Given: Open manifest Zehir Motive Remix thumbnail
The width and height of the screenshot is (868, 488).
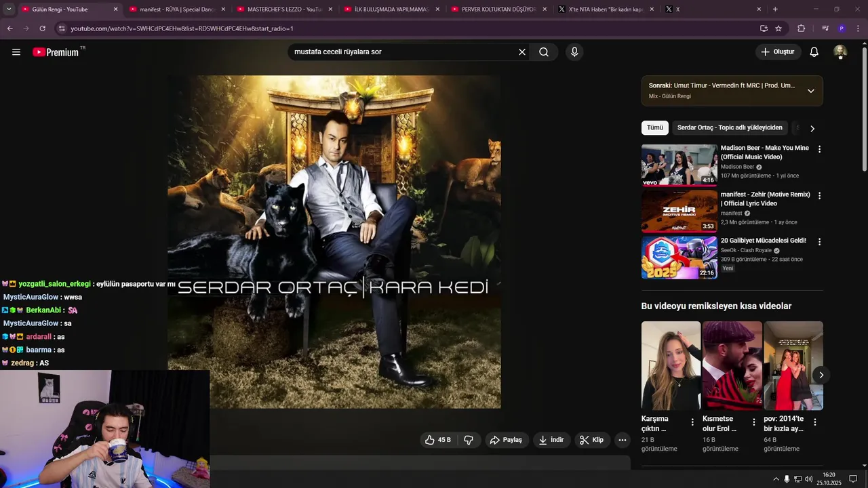Looking at the screenshot, I should point(679,211).
